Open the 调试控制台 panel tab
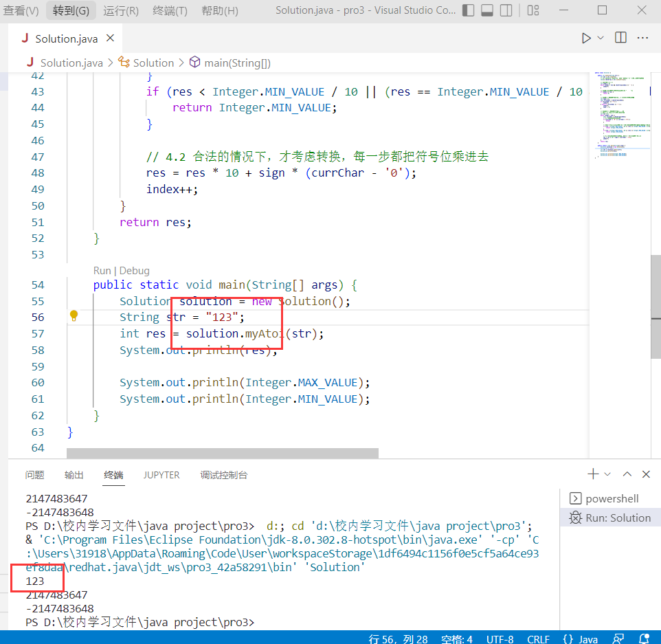 click(223, 476)
